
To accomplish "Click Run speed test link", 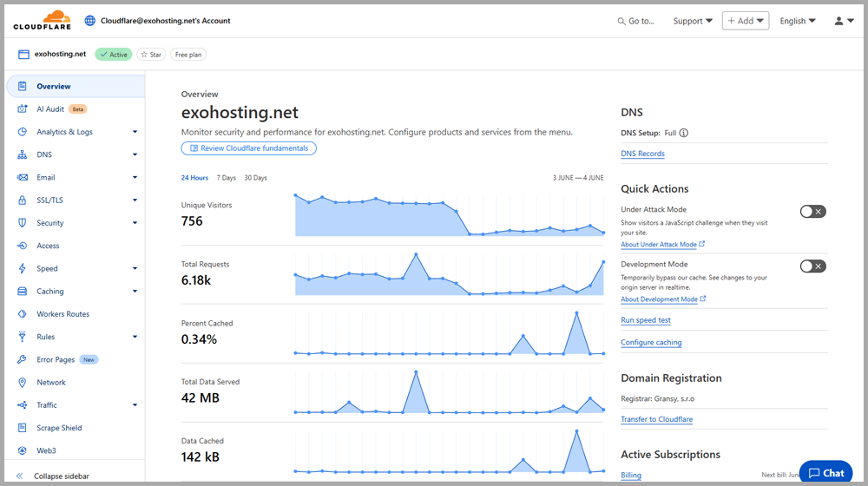I will 646,320.
